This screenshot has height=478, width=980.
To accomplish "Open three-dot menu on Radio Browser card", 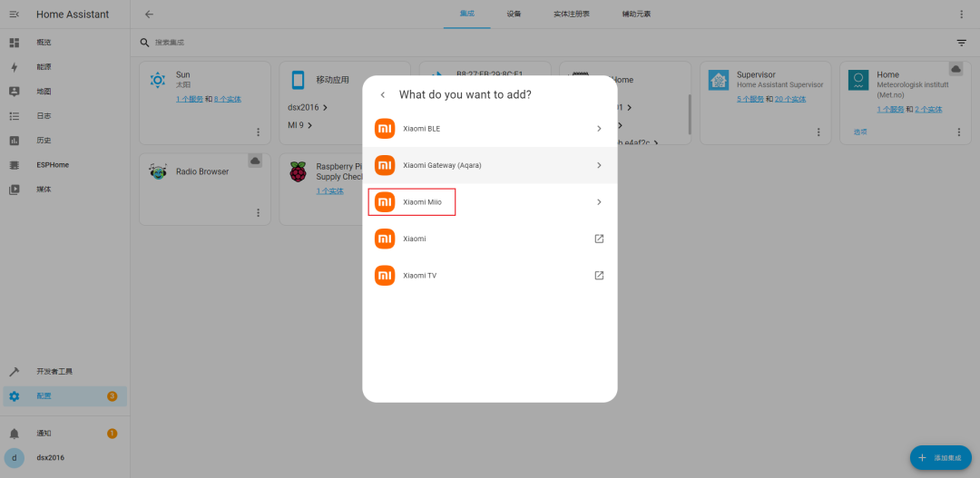I will tap(258, 212).
